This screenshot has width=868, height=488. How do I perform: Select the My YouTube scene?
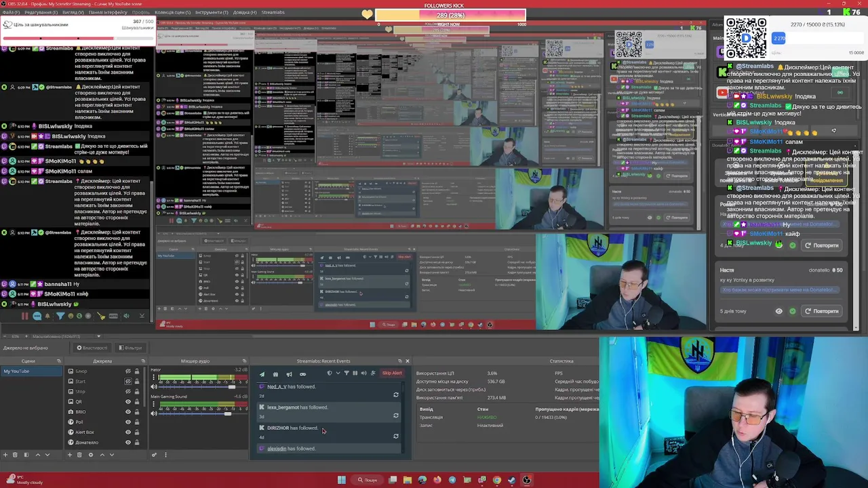click(x=31, y=371)
